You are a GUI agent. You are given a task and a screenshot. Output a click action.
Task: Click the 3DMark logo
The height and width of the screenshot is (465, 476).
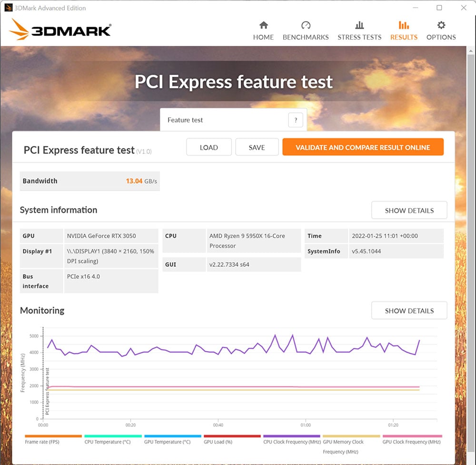tap(60, 30)
